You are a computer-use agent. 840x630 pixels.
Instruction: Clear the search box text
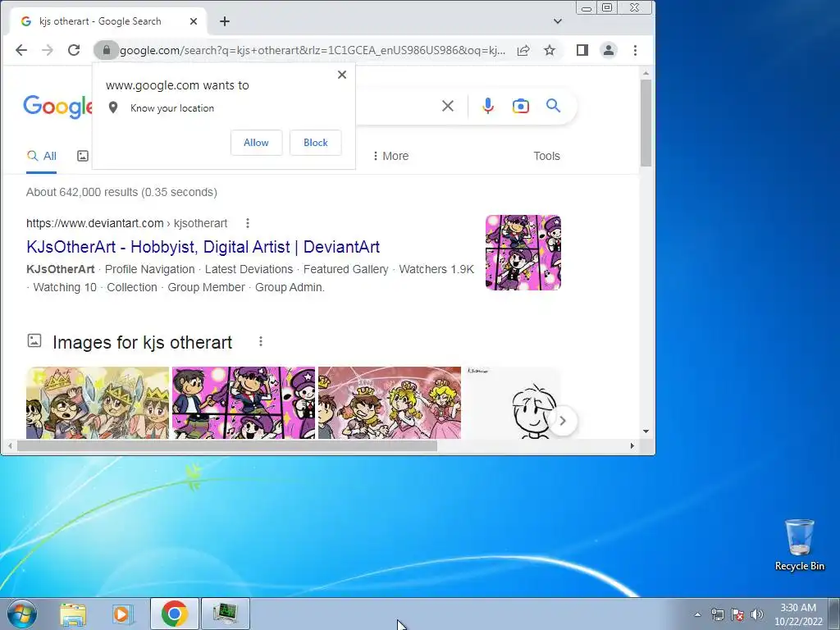448,106
